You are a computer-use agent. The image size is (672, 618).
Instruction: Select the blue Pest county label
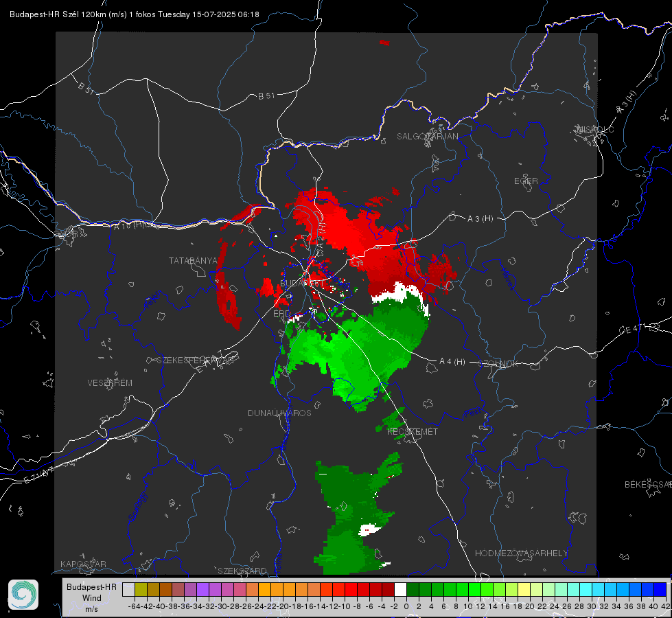pos(473,413)
